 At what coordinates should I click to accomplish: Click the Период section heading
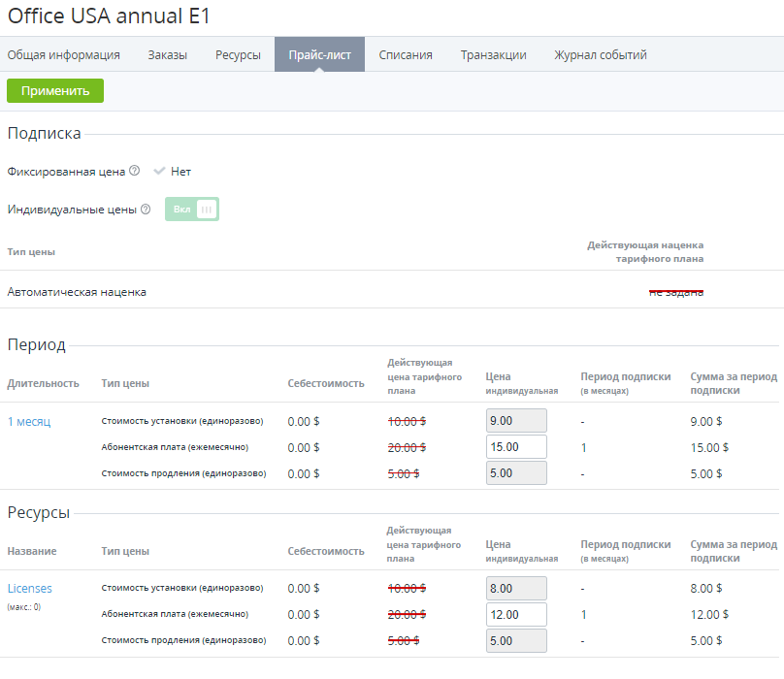tap(37, 345)
